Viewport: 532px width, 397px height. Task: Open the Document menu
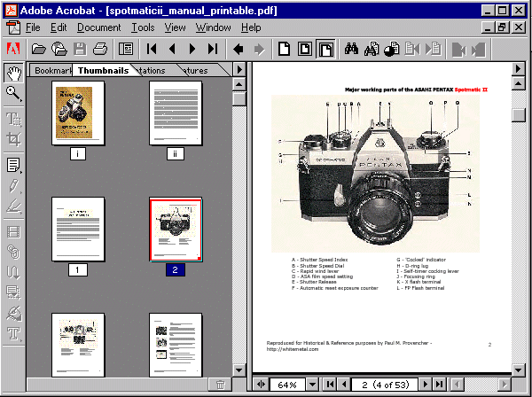(x=98, y=27)
